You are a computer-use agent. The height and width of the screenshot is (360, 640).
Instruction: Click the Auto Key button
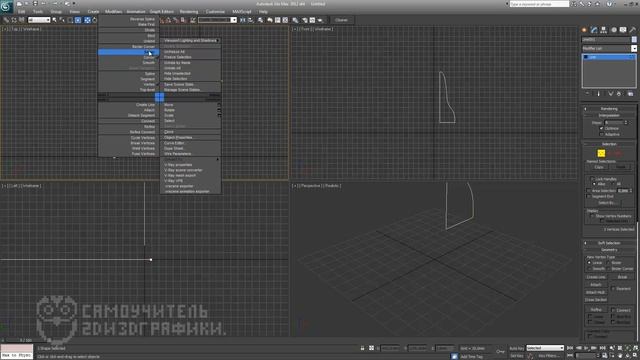(516, 348)
